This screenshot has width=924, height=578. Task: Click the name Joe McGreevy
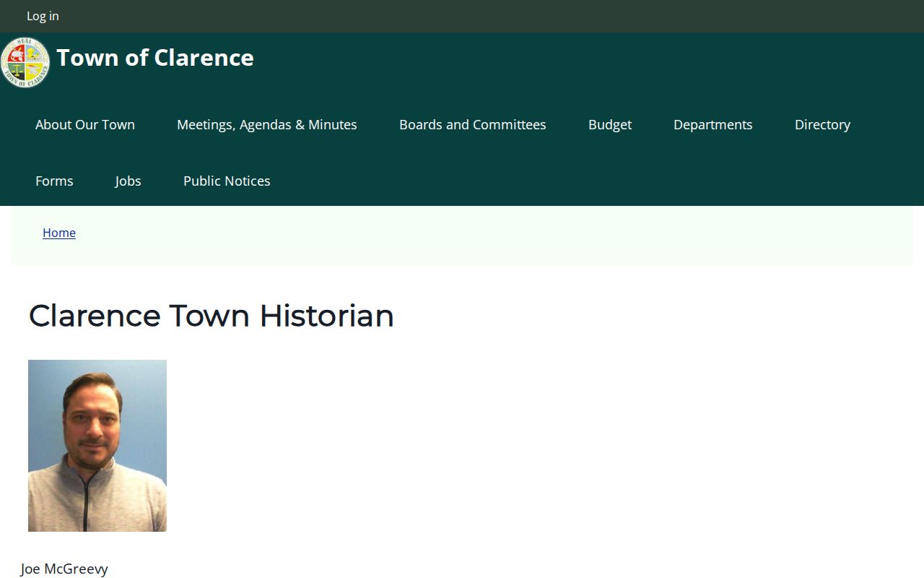(64, 569)
